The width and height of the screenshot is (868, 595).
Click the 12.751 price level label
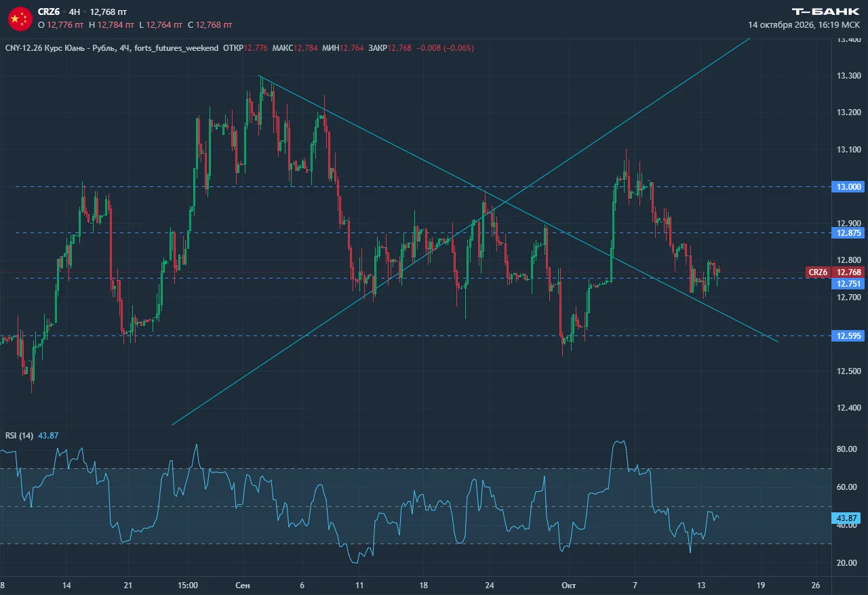[847, 283]
